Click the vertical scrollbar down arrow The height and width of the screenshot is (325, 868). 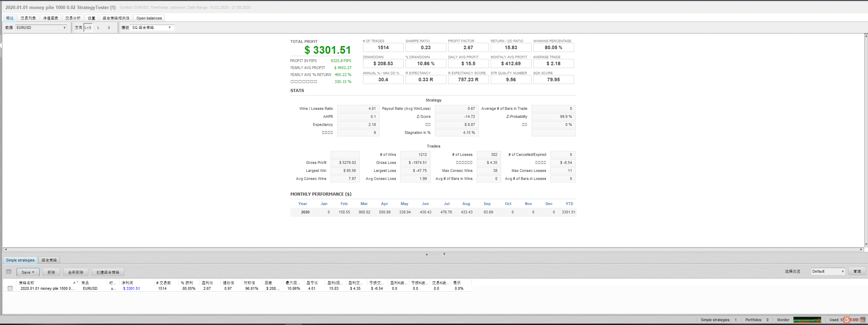(866, 244)
